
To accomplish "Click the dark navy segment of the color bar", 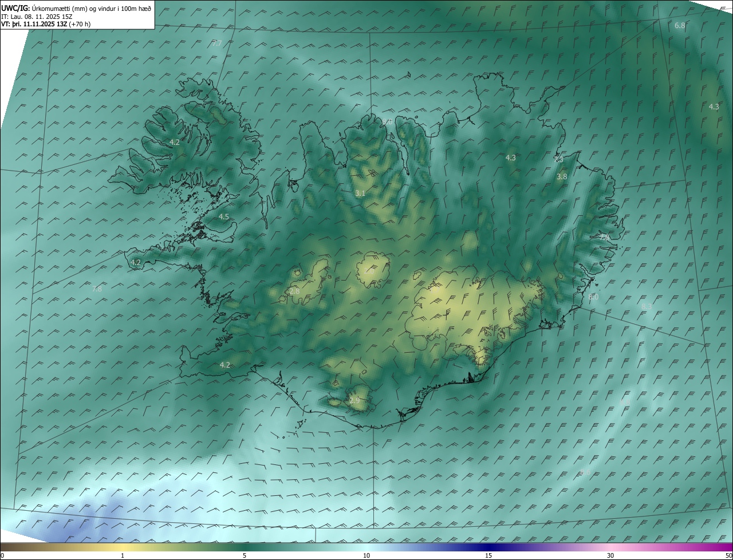I will coord(488,547).
